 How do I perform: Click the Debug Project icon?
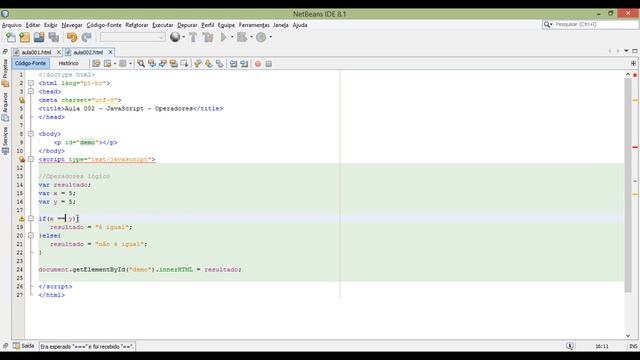(242, 38)
